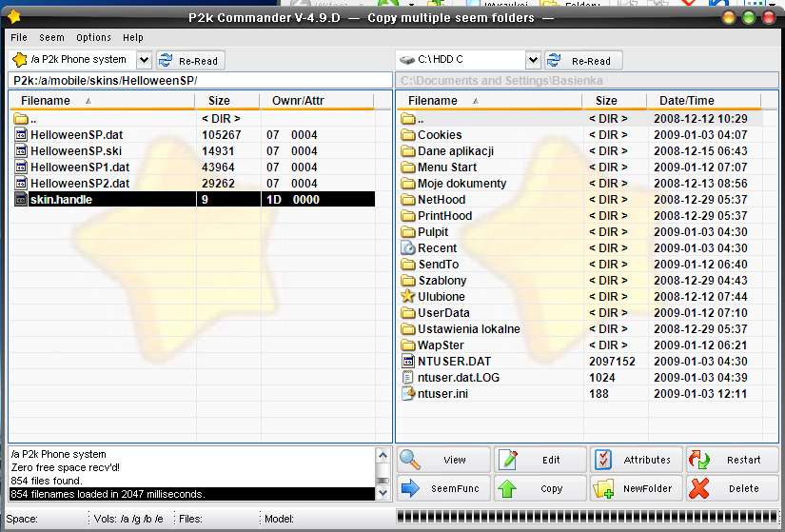
Task: Select the UserData folder icon
Action: tap(408, 313)
